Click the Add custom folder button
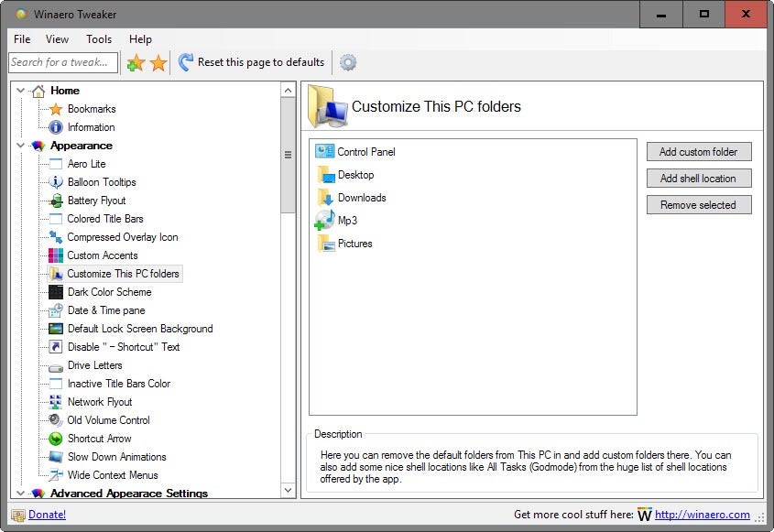 point(699,151)
